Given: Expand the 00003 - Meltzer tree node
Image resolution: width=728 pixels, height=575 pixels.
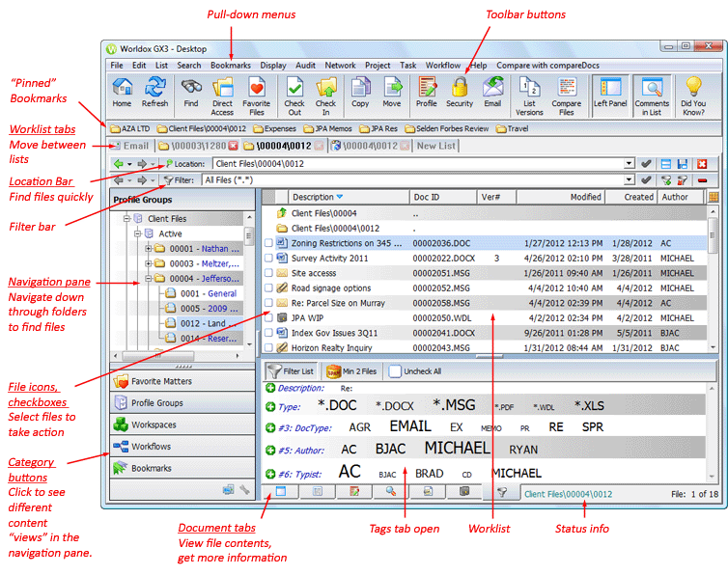Looking at the screenshot, I should (x=149, y=263).
